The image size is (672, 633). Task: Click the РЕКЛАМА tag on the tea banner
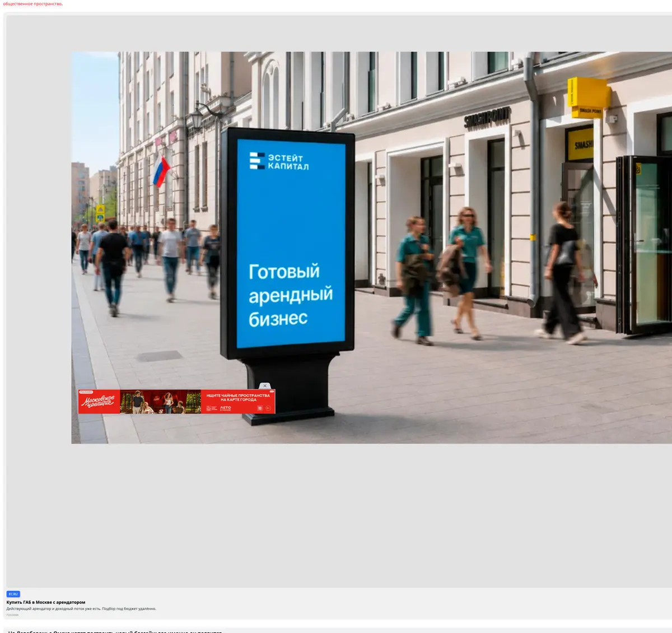(x=86, y=392)
